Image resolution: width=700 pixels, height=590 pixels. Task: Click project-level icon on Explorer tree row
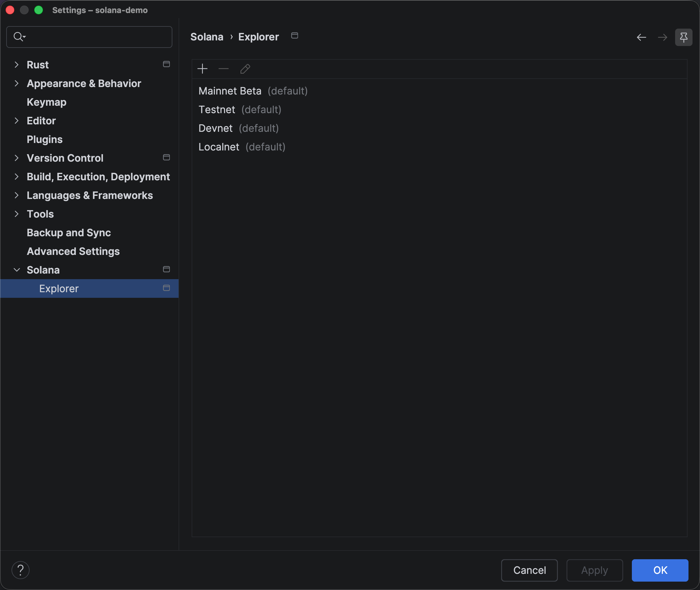pos(166,288)
